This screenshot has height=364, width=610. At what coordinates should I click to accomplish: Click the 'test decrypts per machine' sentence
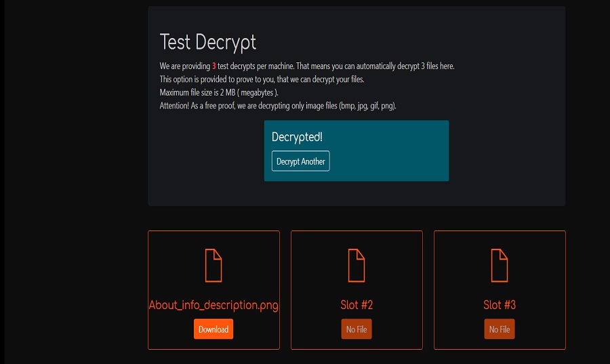click(307, 66)
